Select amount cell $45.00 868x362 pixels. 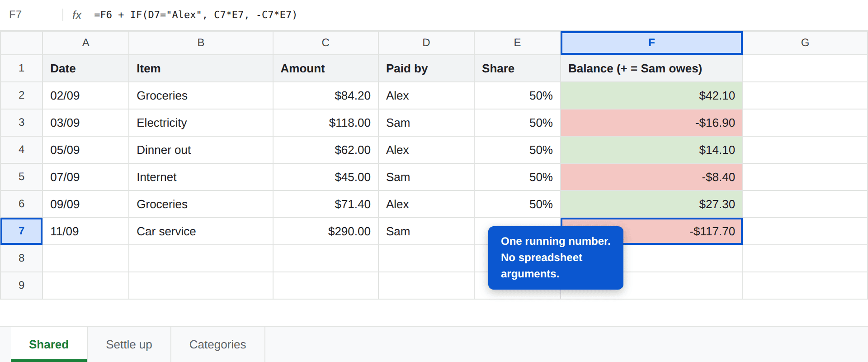325,177
